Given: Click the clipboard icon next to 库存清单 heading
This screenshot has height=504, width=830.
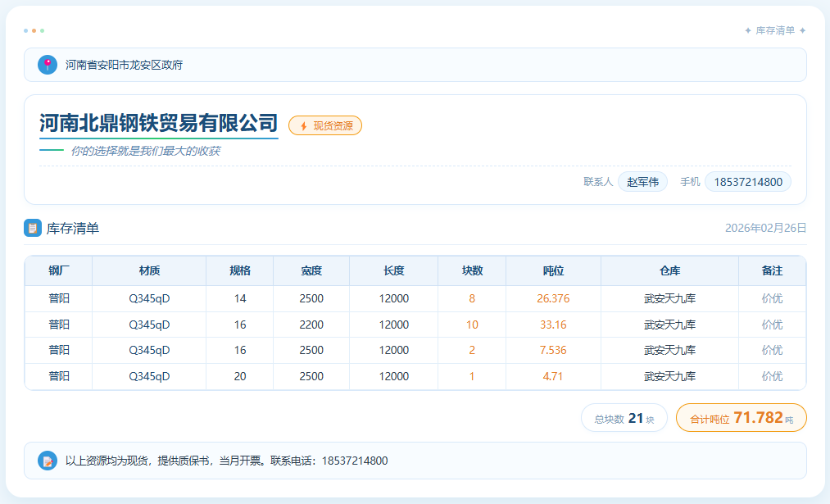Looking at the screenshot, I should (x=33, y=228).
